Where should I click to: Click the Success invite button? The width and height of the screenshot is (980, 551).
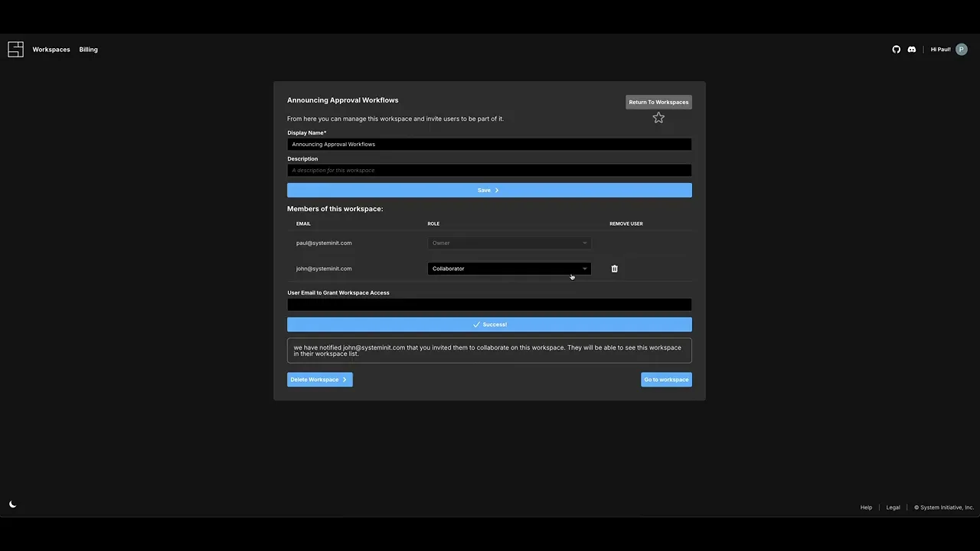pyautogui.click(x=489, y=324)
